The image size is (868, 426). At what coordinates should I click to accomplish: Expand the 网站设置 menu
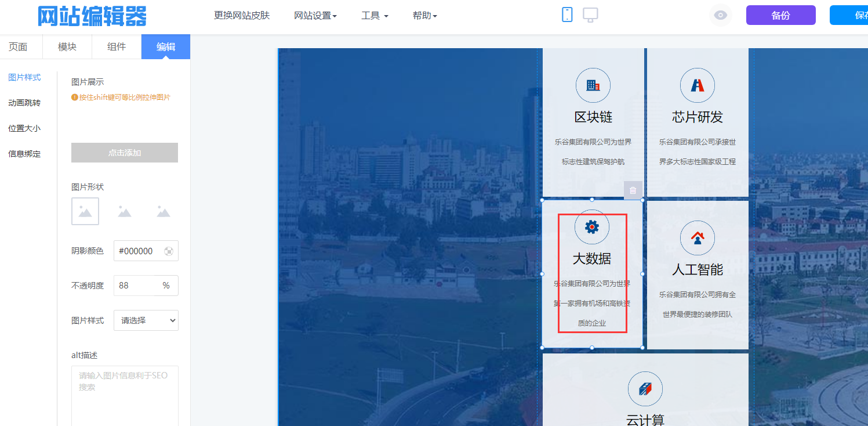(x=315, y=16)
